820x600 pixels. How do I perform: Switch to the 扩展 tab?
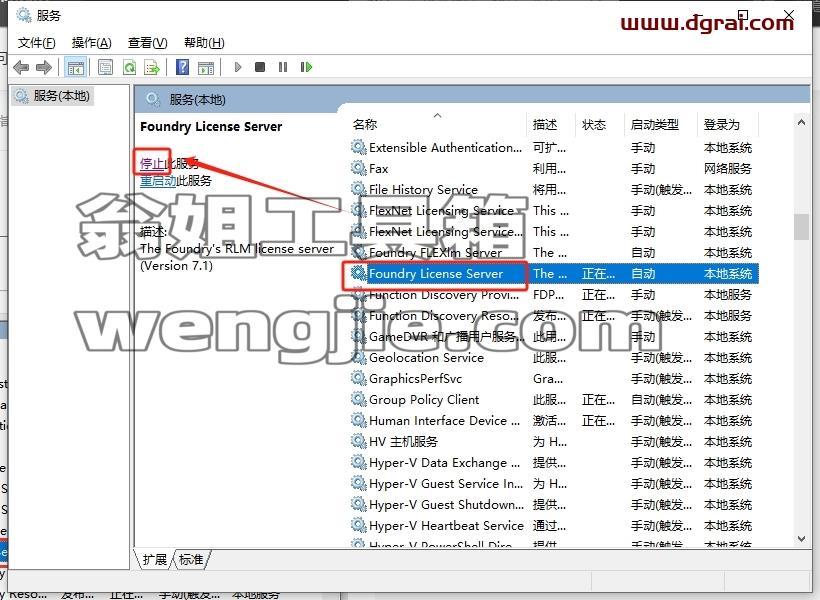click(154, 559)
